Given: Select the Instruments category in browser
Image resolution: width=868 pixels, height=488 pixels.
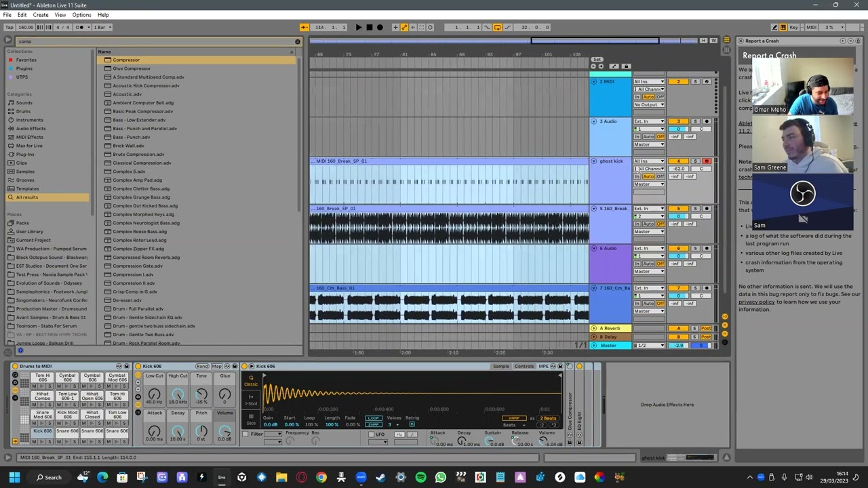Looking at the screenshot, I should click(29, 120).
